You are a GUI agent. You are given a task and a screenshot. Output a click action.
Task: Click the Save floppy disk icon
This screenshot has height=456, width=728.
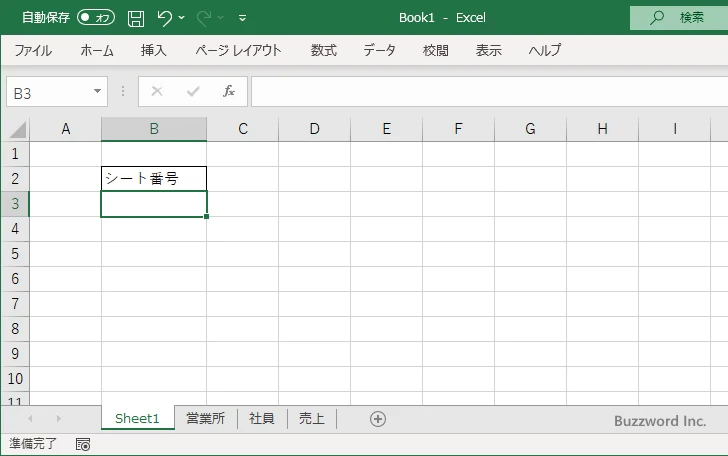pyautogui.click(x=136, y=18)
